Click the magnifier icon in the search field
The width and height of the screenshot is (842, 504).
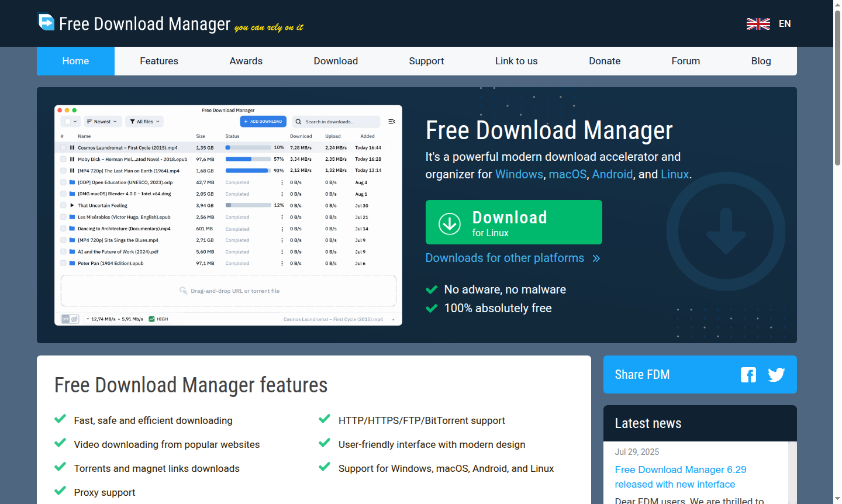[x=298, y=122]
